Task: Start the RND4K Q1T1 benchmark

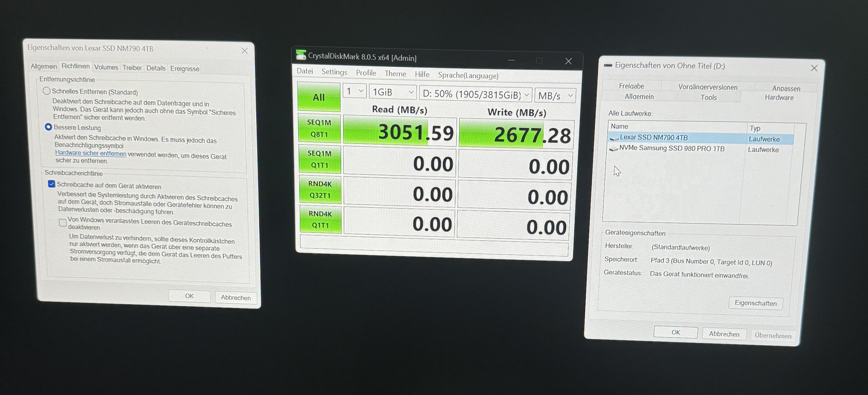Action: click(x=320, y=219)
